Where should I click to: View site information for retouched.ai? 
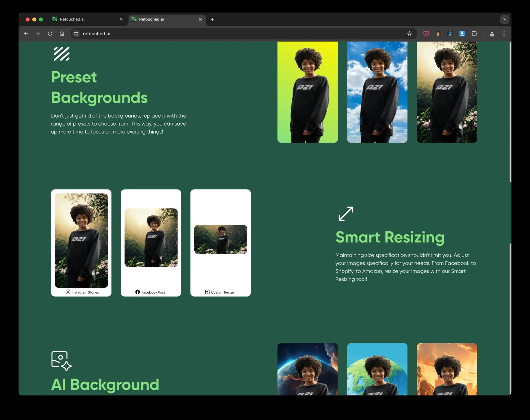[76, 34]
